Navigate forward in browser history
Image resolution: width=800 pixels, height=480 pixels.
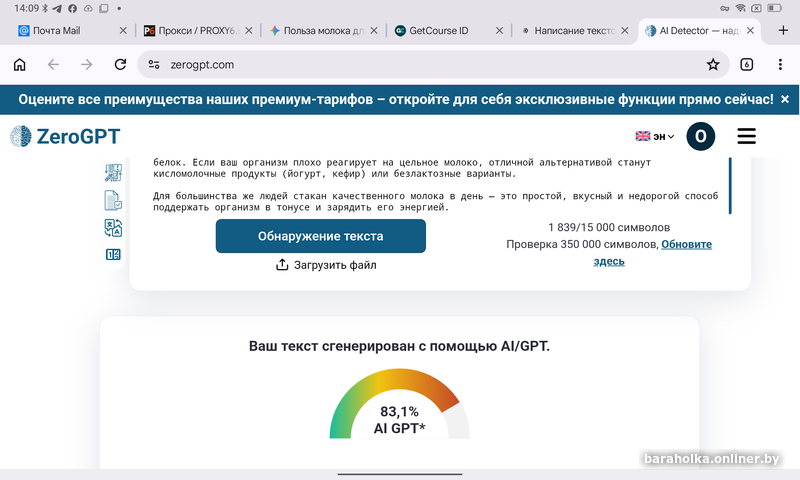coord(87,65)
